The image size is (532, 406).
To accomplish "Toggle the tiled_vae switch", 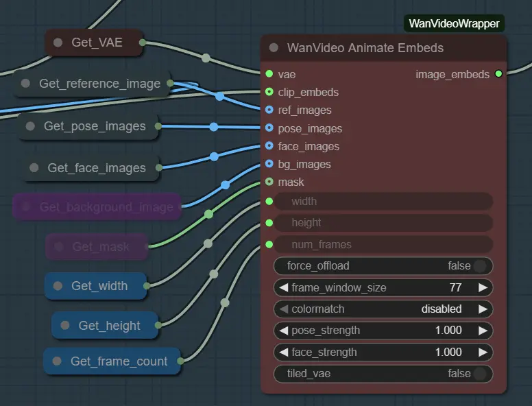I will coord(479,374).
